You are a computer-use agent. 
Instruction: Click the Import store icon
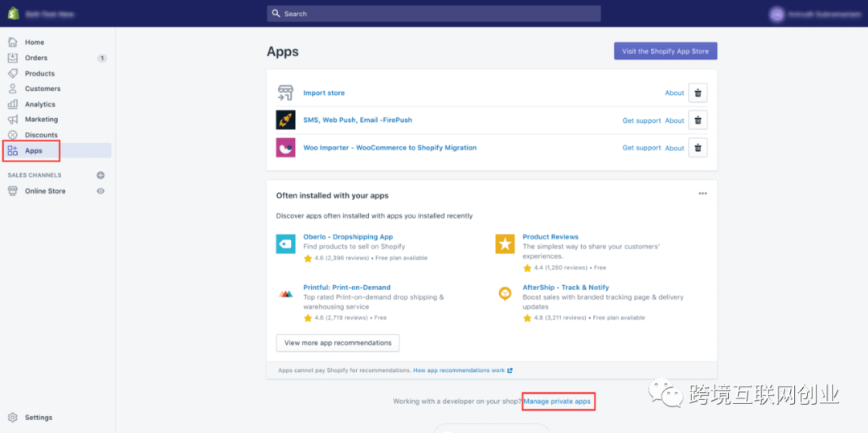(285, 93)
